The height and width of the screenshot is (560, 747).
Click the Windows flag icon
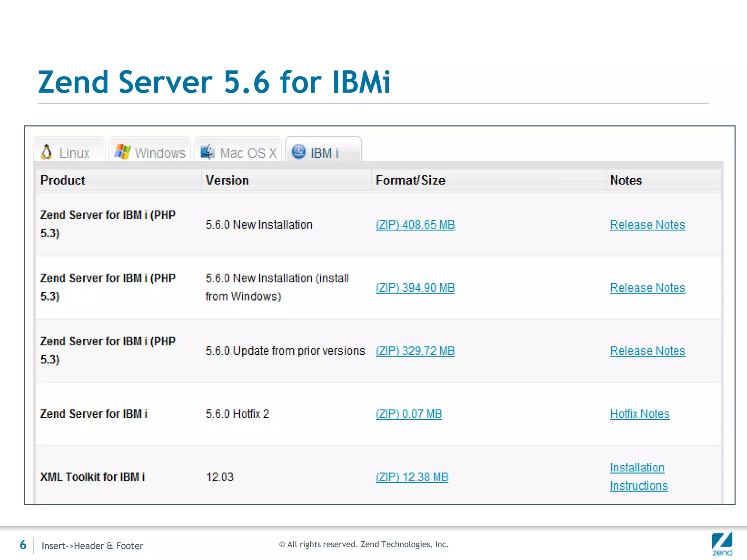122,152
